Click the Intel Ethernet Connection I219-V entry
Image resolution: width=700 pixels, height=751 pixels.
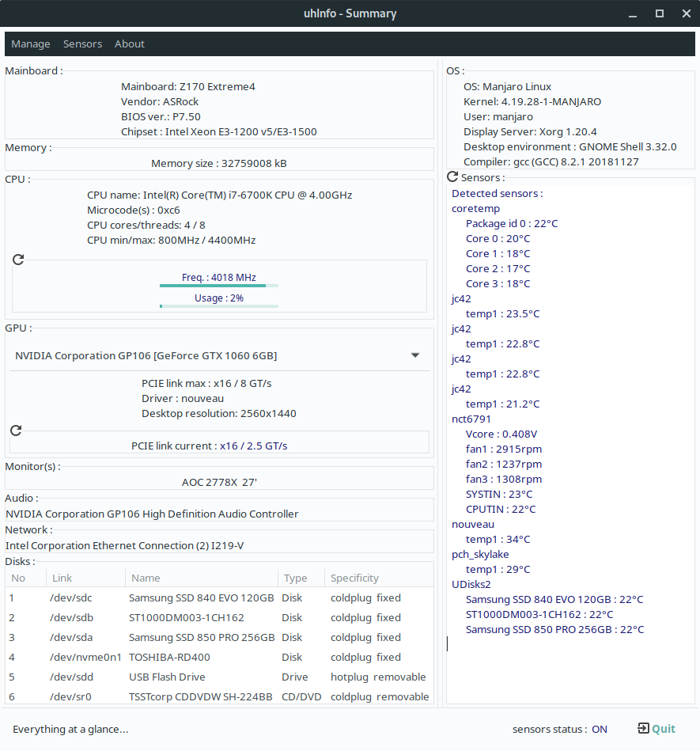(x=124, y=545)
